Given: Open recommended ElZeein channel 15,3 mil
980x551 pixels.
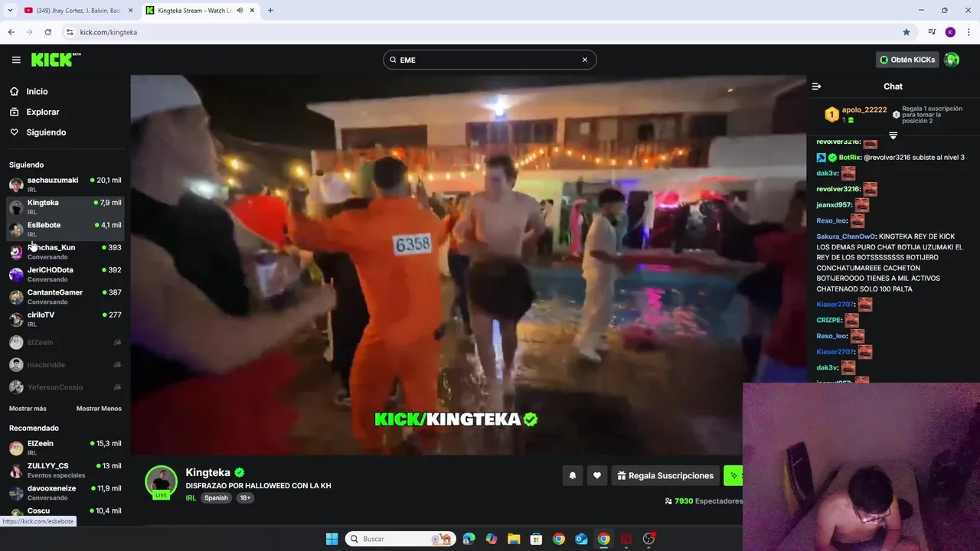Looking at the screenshot, I should (x=65, y=448).
